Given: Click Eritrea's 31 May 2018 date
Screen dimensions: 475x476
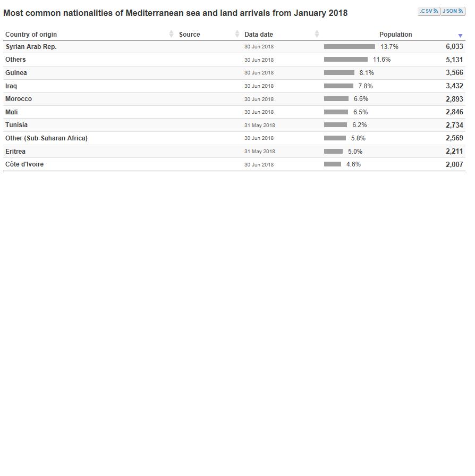Looking at the screenshot, I should [x=259, y=152].
